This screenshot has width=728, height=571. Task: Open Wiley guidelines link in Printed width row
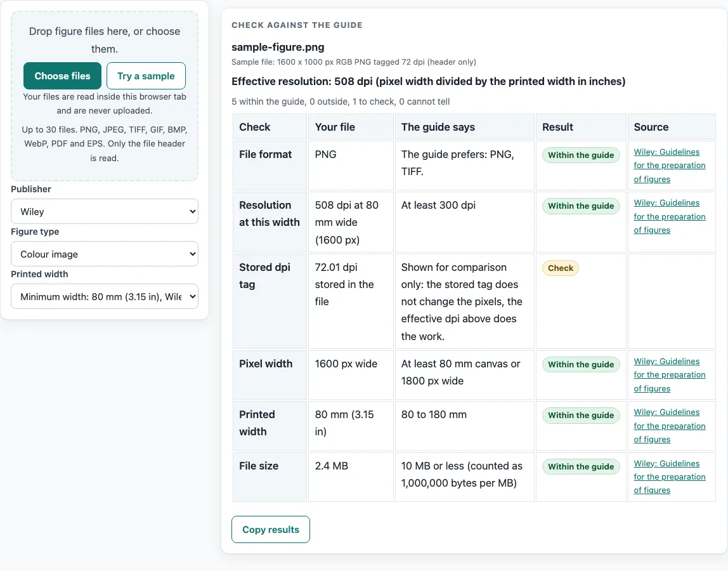[x=670, y=426]
